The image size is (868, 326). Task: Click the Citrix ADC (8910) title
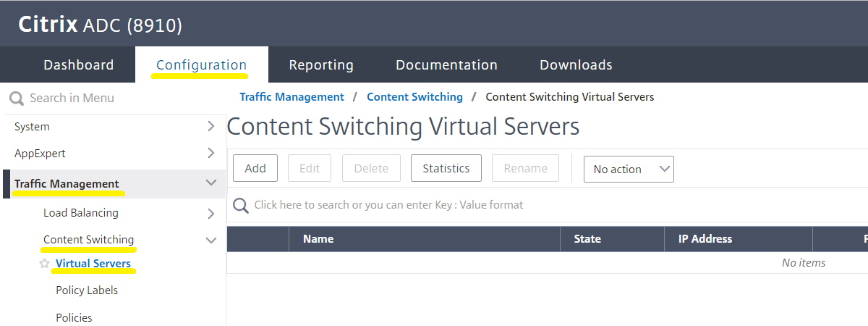click(101, 25)
